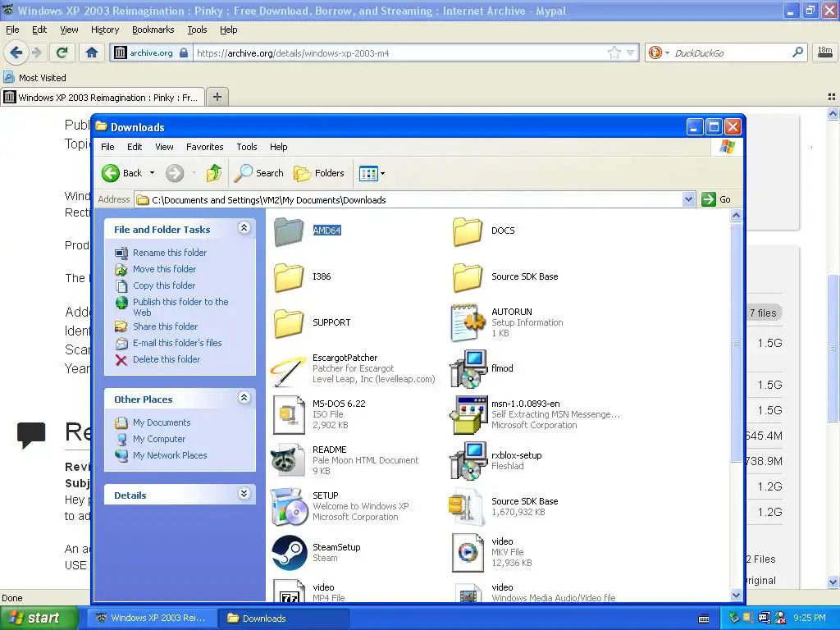Toggle the Folders pane
This screenshot has width=840, height=630.
point(319,173)
